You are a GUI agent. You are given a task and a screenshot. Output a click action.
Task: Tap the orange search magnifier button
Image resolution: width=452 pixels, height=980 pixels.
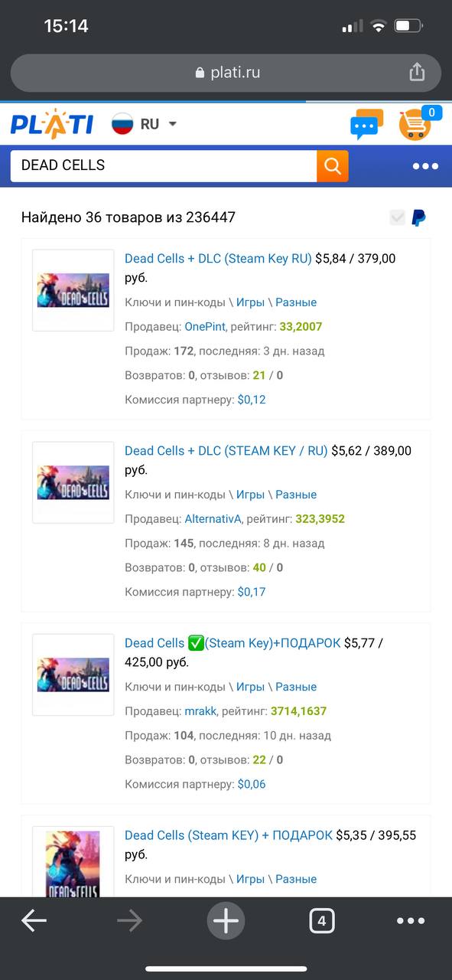(333, 166)
